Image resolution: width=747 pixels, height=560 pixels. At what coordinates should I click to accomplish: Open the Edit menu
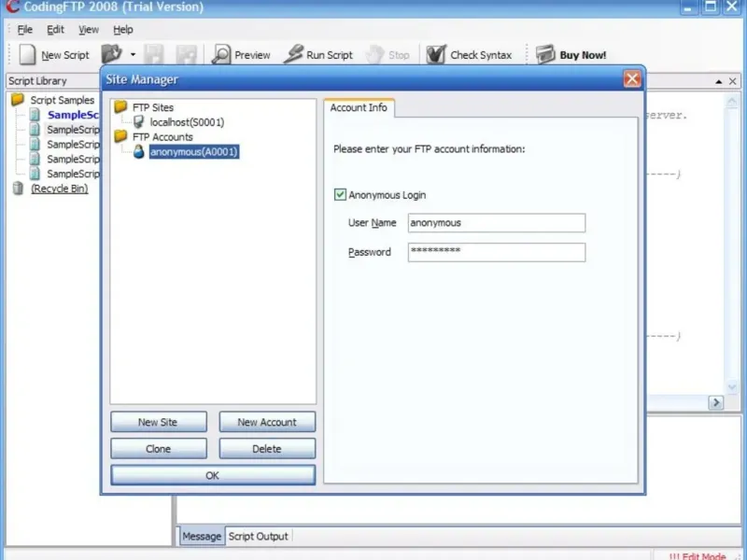55,30
